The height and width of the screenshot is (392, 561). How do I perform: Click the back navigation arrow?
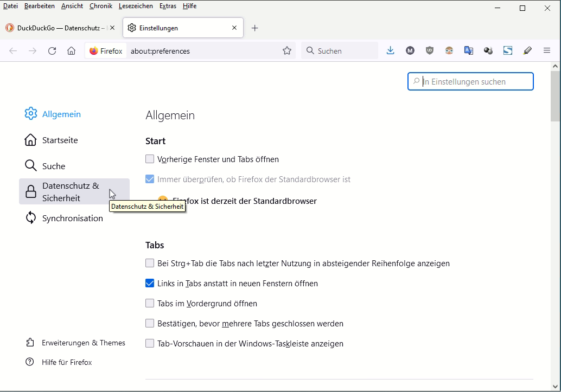click(x=13, y=51)
